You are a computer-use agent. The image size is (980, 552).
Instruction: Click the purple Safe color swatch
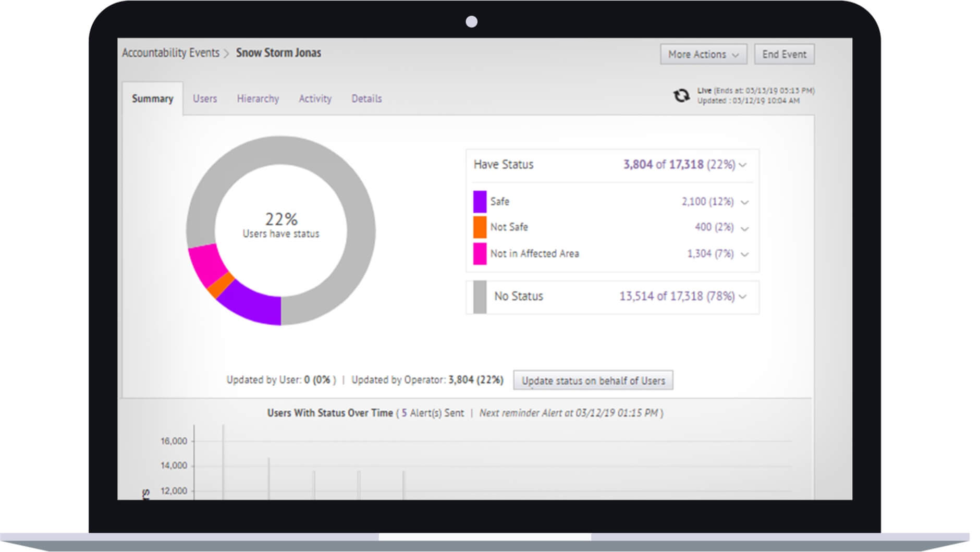(480, 202)
